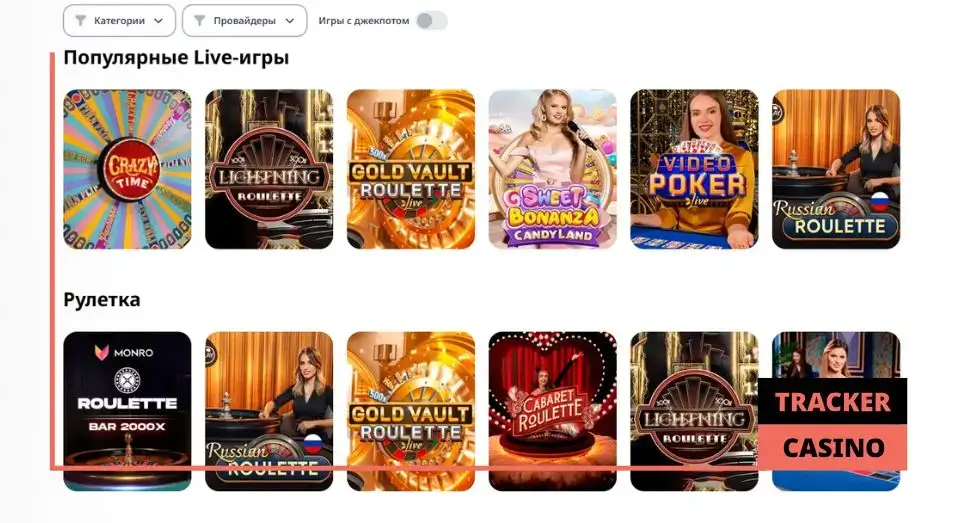Viewport: 960px width, 523px height.
Task: Click the Tracker Casino logo badge
Action: coord(833,424)
